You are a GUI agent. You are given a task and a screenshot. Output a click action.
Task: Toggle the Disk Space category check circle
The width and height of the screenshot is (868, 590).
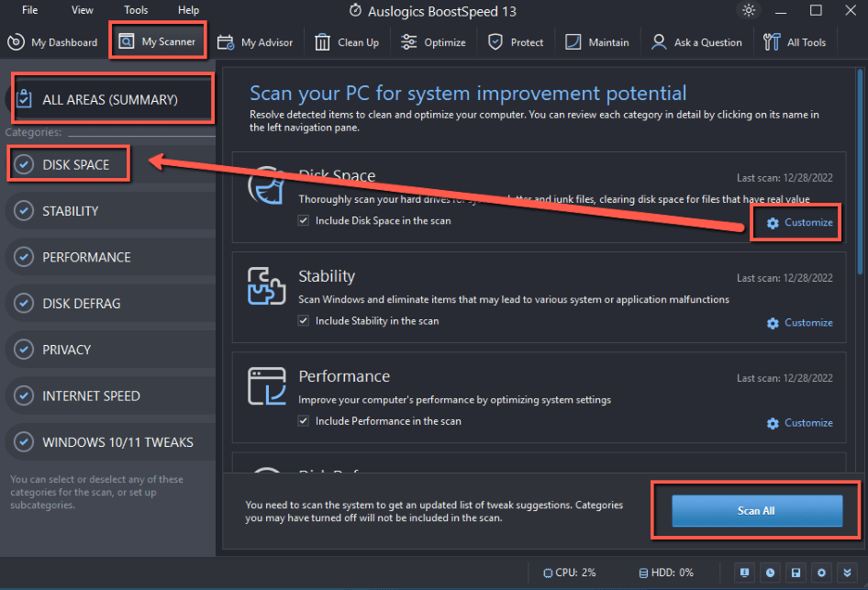click(24, 164)
